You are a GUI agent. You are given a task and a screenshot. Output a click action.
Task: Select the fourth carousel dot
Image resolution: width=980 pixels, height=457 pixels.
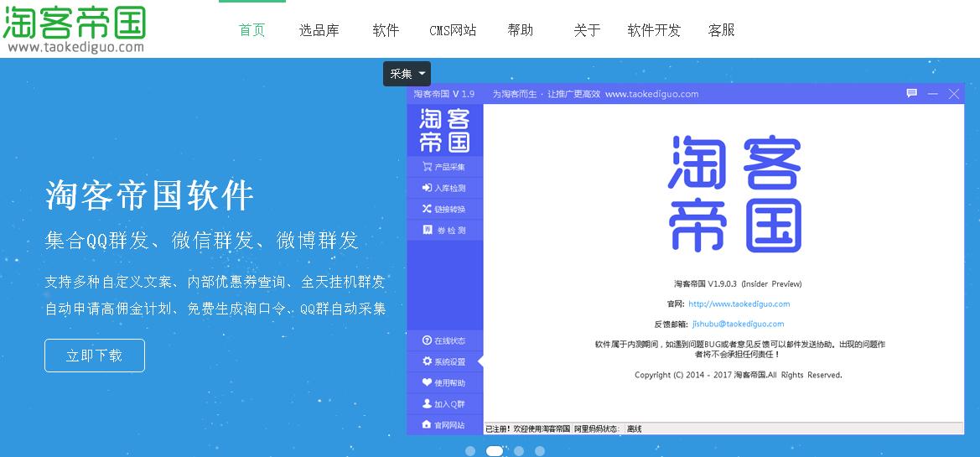(x=540, y=451)
